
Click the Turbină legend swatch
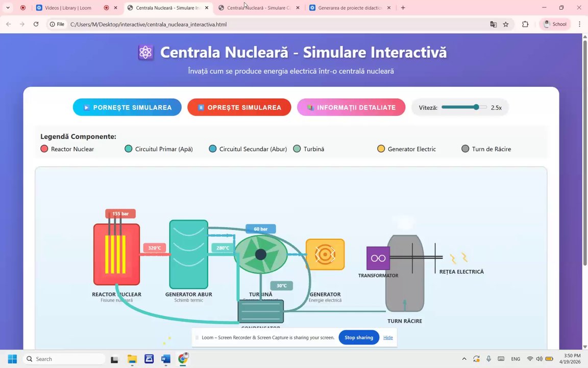tap(297, 149)
